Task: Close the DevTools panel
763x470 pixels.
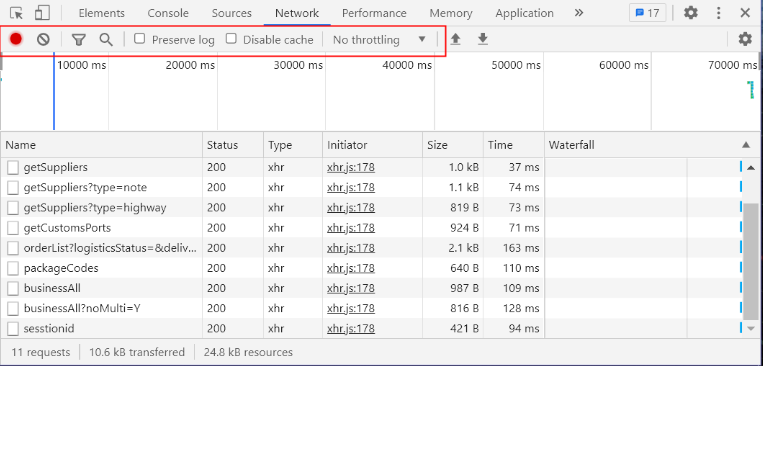Action: pos(745,13)
